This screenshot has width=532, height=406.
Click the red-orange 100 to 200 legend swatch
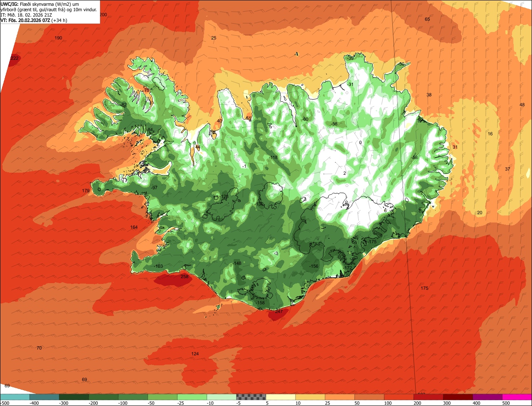point(399,397)
